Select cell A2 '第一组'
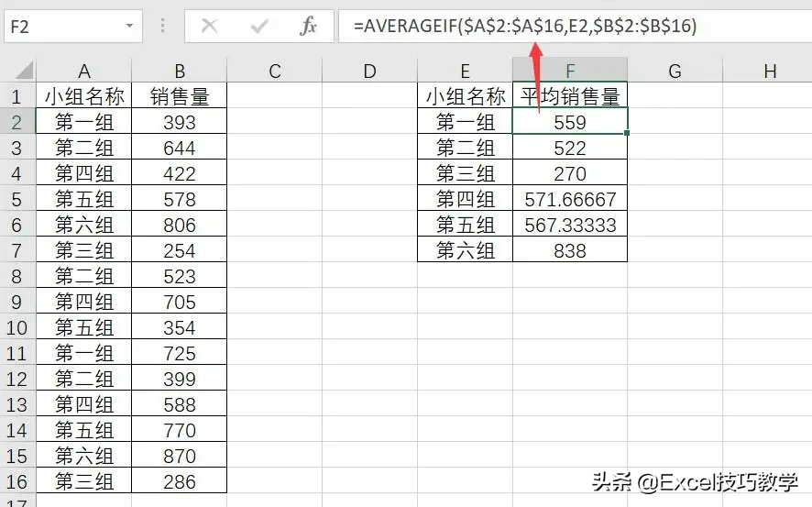 [84, 122]
